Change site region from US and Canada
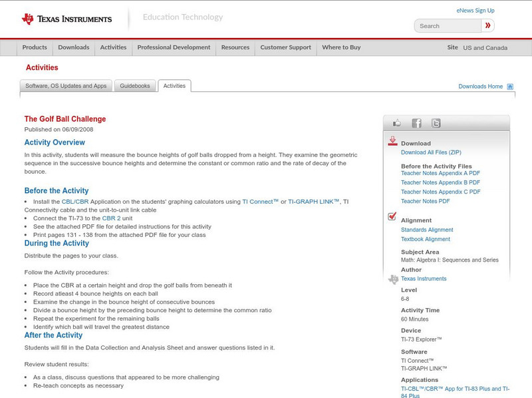The image size is (532, 398). click(x=485, y=48)
